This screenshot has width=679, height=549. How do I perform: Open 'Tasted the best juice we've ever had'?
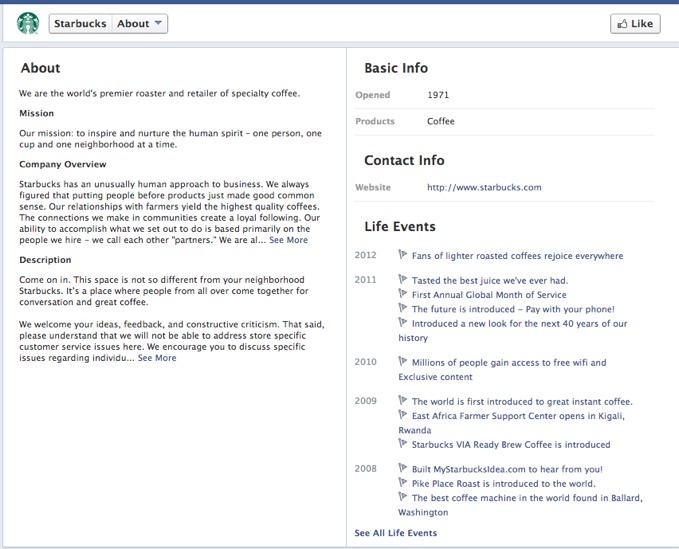[x=490, y=281]
